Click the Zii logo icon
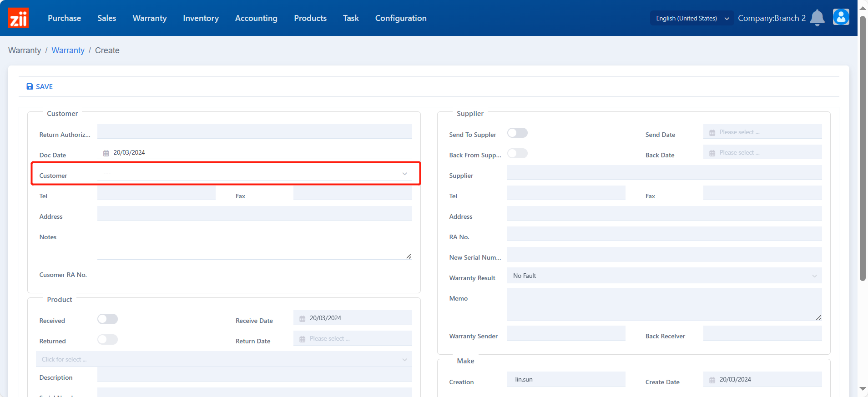Viewport: 868px width, 397px height. point(19,18)
